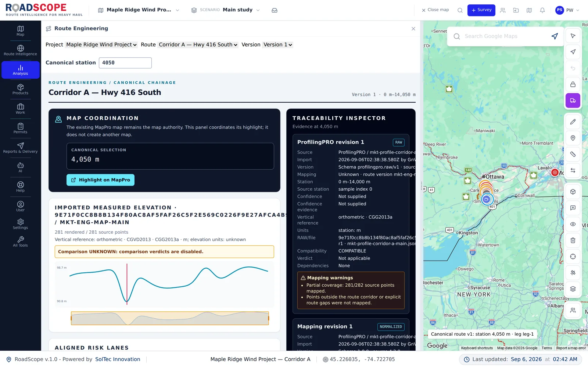The height and width of the screenshot is (368, 588).
Task: Click the Canonical station input field
Action: [x=125, y=63]
